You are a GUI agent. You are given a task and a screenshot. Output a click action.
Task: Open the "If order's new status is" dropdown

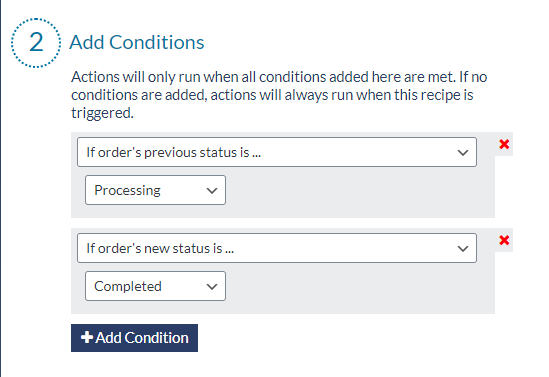[x=277, y=248]
